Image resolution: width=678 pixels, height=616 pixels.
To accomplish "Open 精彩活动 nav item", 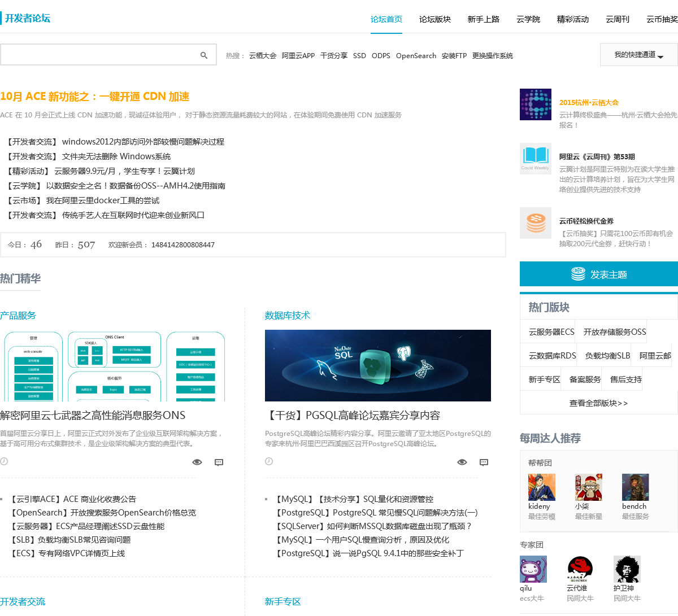I will click(x=573, y=19).
